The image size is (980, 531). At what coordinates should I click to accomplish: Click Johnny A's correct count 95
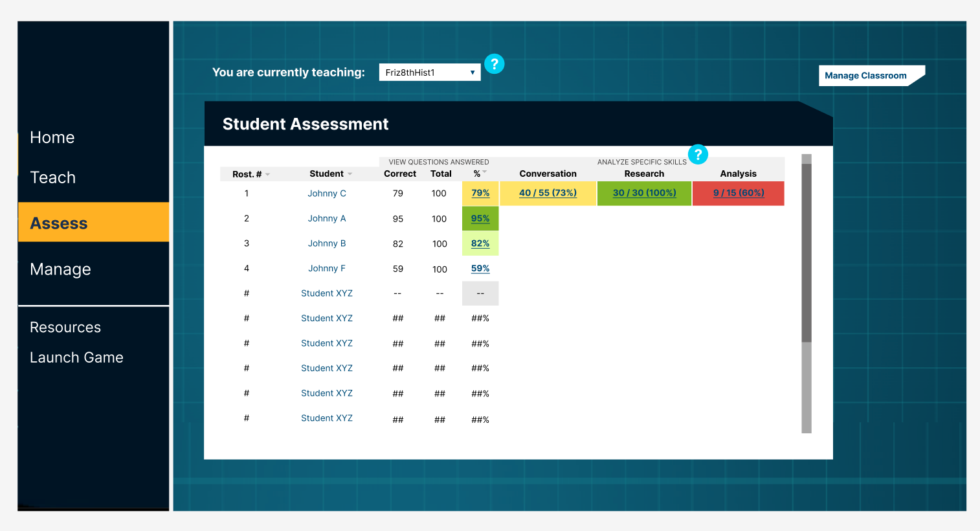click(398, 219)
